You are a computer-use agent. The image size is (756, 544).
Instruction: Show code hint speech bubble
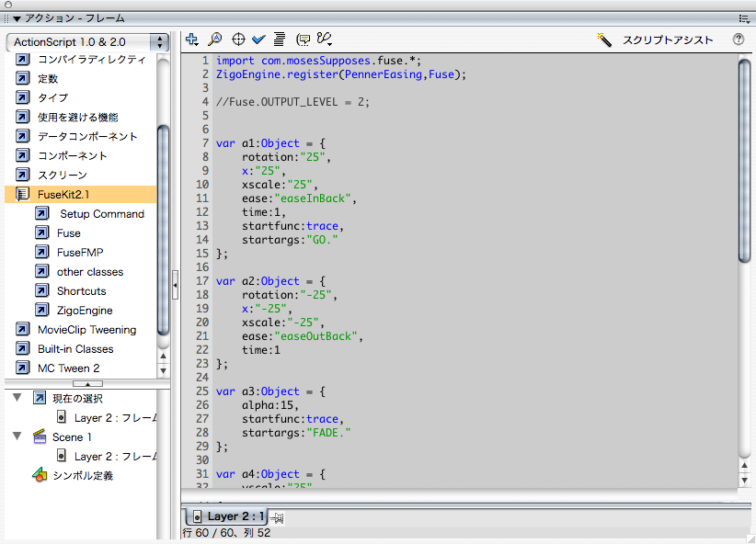pos(303,40)
